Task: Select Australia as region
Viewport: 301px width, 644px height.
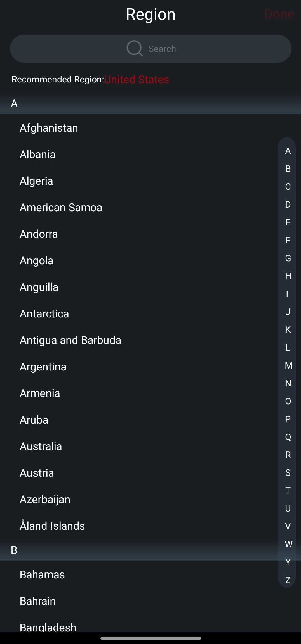Action: pyautogui.click(x=150, y=446)
